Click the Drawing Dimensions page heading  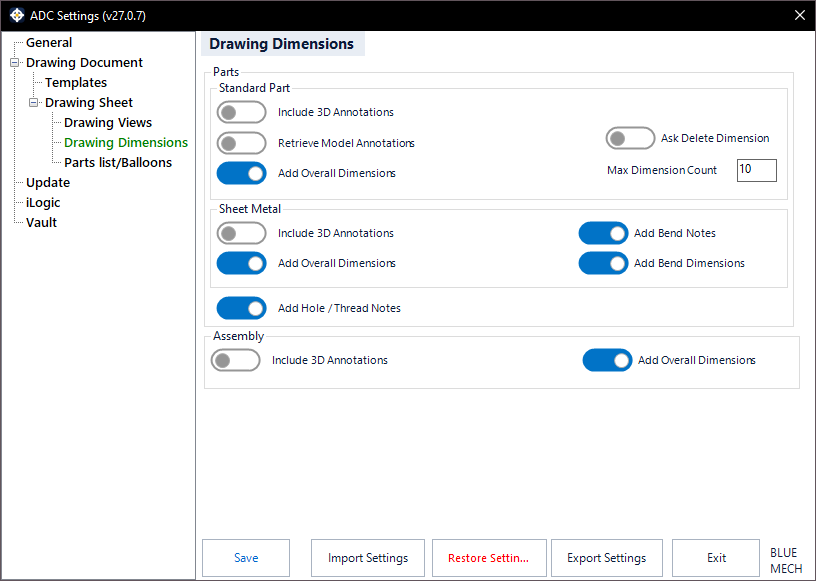click(282, 44)
